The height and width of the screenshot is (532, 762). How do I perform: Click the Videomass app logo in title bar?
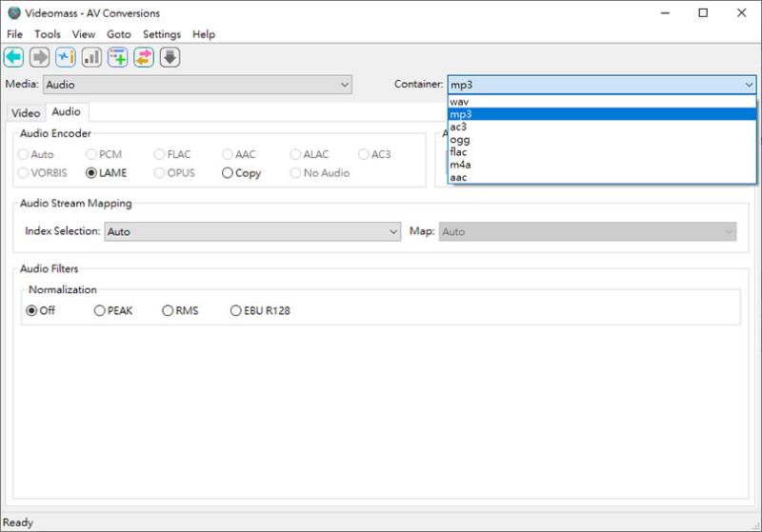(x=14, y=13)
